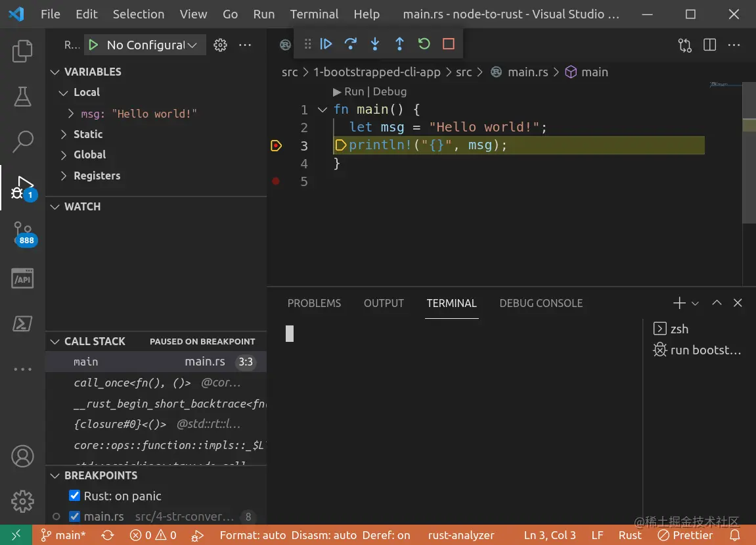The image size is (756, 545).
Task: Open the Terminal menu
Action: (314, 14)
